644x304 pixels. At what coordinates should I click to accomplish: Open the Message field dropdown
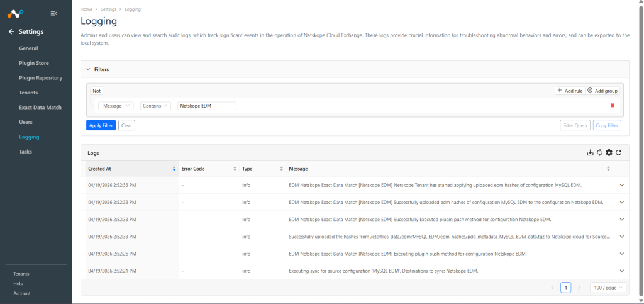(x=116, y=106)
